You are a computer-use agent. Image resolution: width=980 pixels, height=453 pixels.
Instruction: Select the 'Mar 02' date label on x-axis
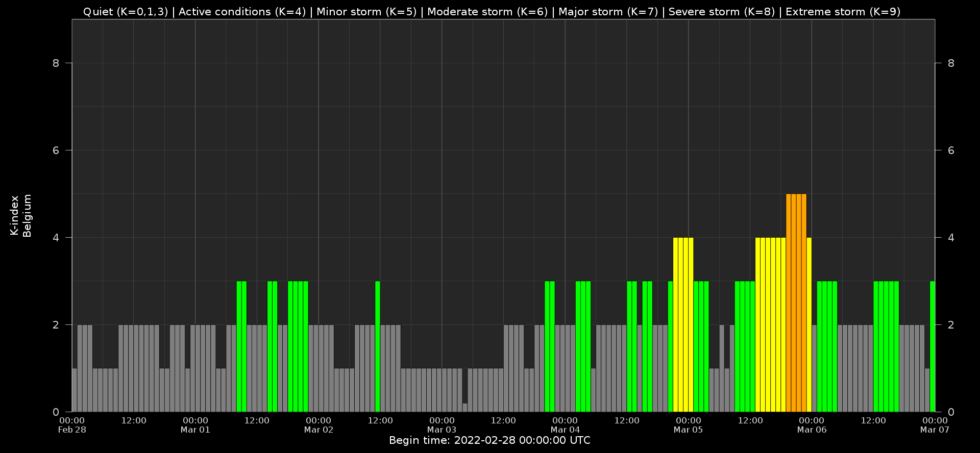[x=318, y=430]
